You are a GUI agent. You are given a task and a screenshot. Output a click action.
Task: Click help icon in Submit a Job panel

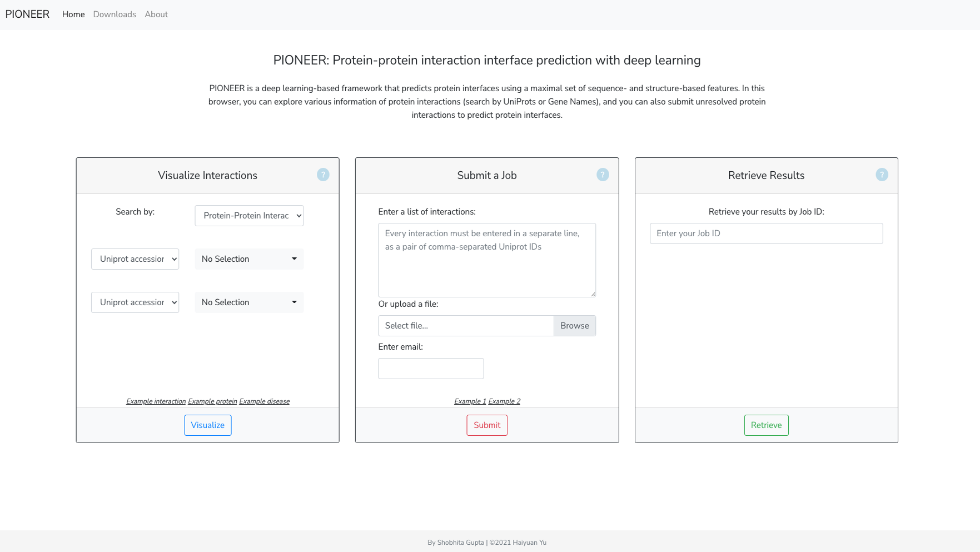click(x=603, y=175)
